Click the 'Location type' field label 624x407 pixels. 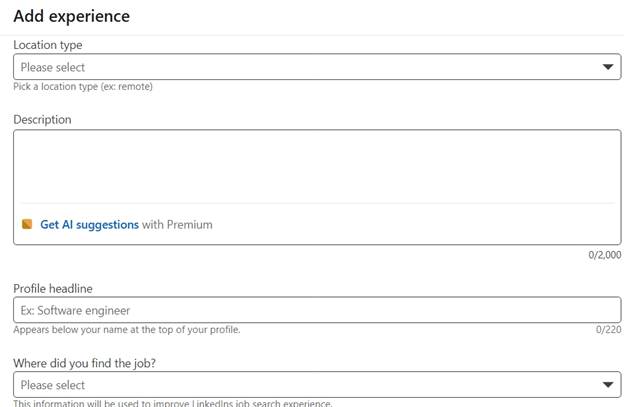[x=48, y=45]
